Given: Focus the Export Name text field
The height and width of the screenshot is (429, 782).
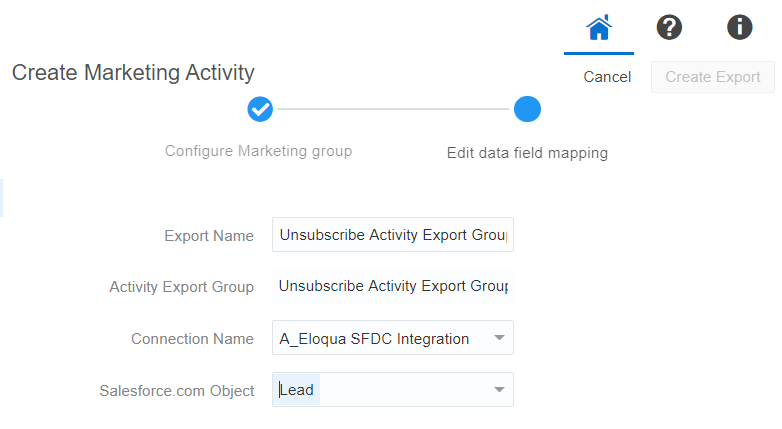Looking at the screenshot, I should 392,235.
